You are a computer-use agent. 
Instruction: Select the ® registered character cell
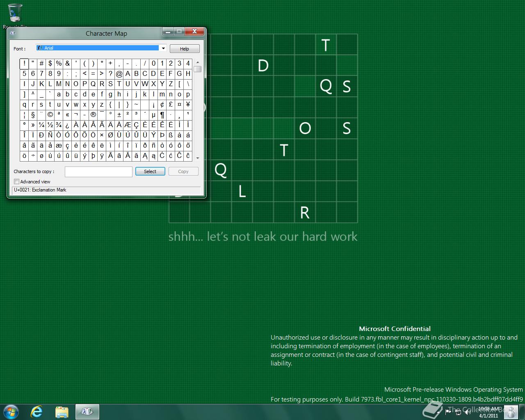(93, 114)
